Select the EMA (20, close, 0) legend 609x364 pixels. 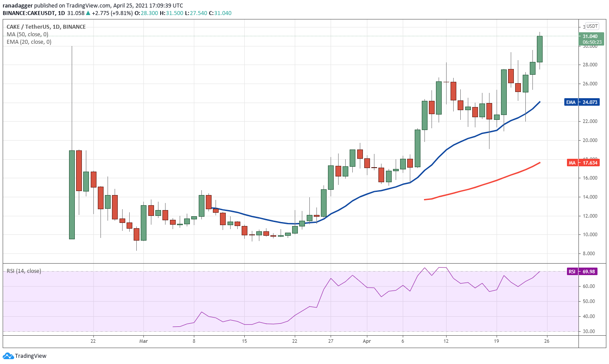tap(29, 42)
